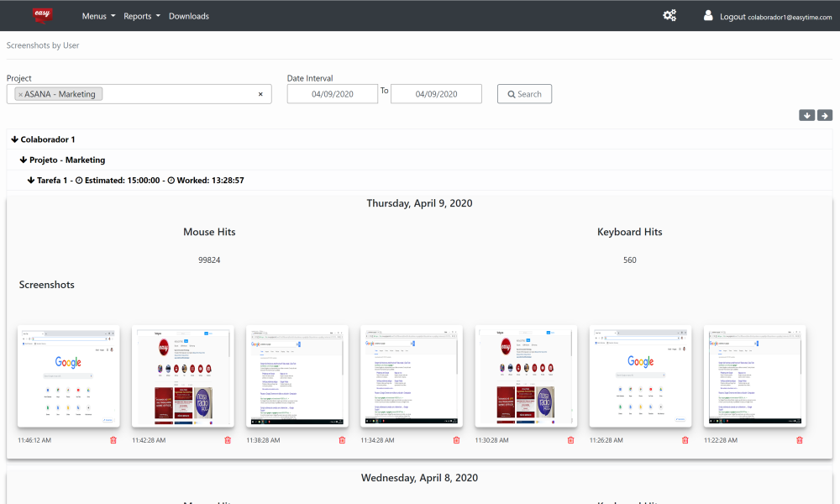
Task: Delete the 11:46:12 AM screenshot
Action: coord(113,439)
